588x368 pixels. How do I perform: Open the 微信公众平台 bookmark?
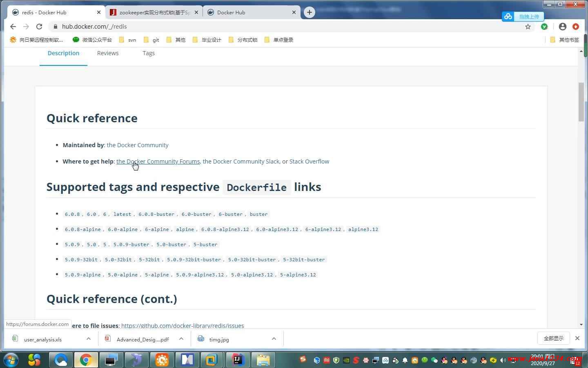coord(92,40)
